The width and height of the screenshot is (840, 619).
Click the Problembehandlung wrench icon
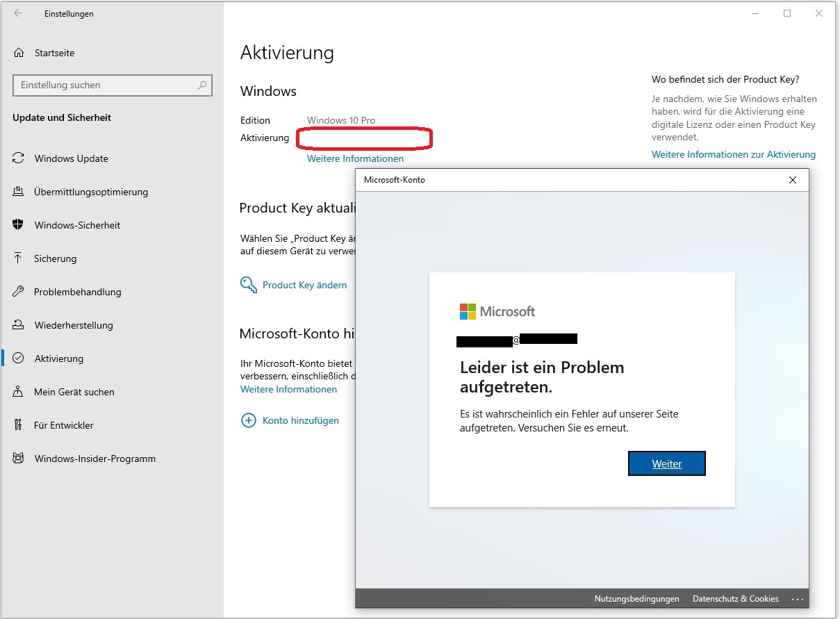[x=19, y=292]
